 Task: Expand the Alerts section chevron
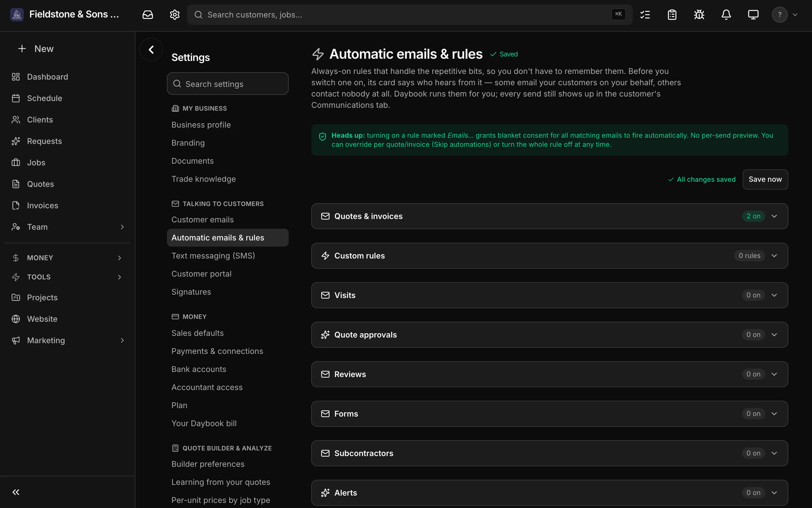(x=774, y=492)
